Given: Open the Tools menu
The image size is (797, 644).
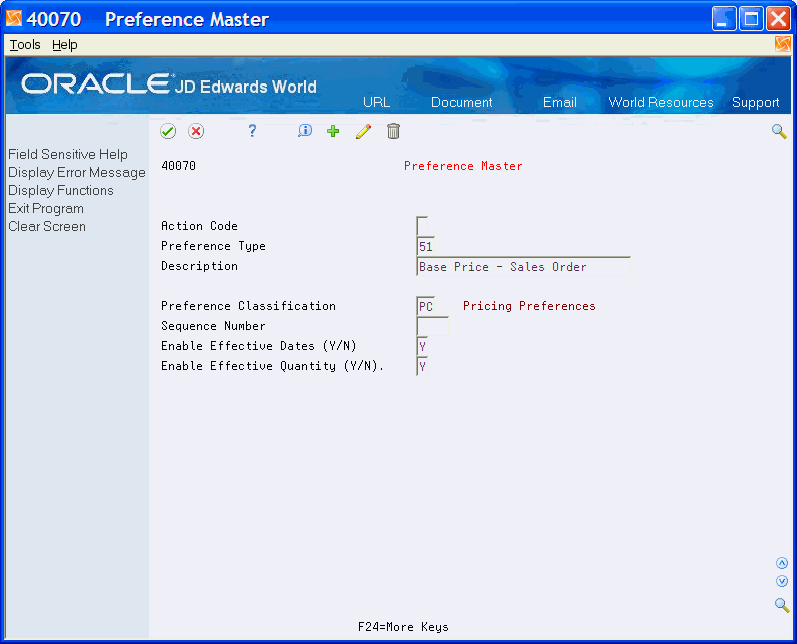Looking at the screenshot, I should [x=25, y=45].
